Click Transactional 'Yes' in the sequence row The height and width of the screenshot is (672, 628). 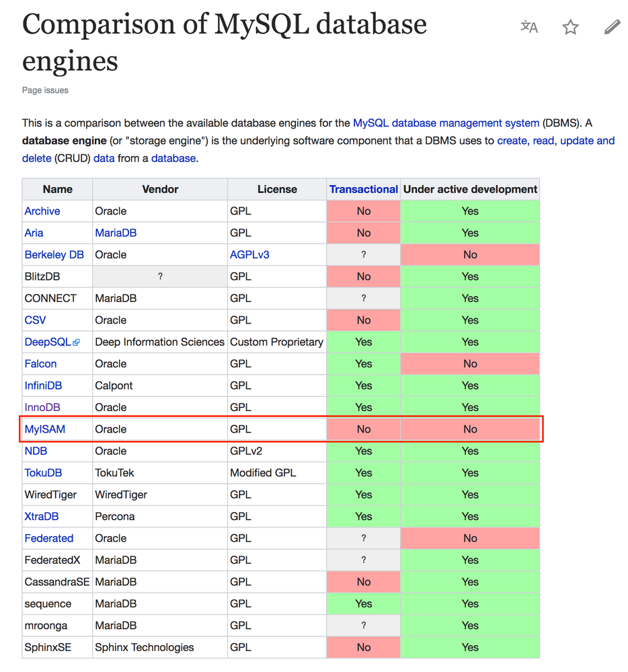pos(363,604)
